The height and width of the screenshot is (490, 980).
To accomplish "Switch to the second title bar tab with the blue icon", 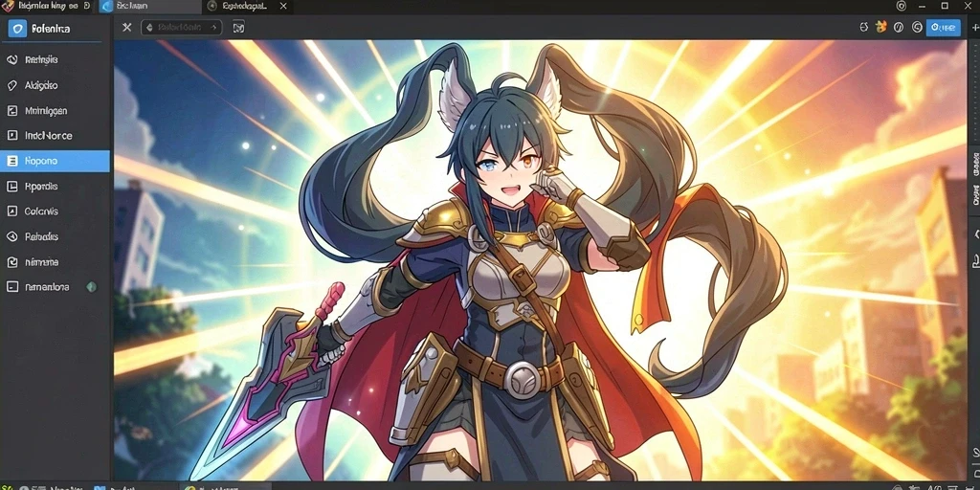I will (150, 7).
